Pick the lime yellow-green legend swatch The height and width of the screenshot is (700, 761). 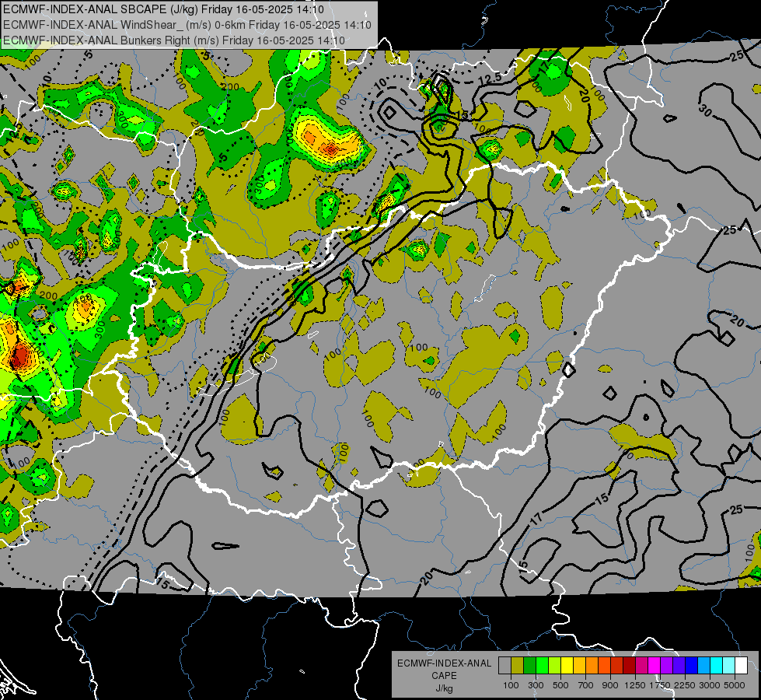[x=554, y=665]
